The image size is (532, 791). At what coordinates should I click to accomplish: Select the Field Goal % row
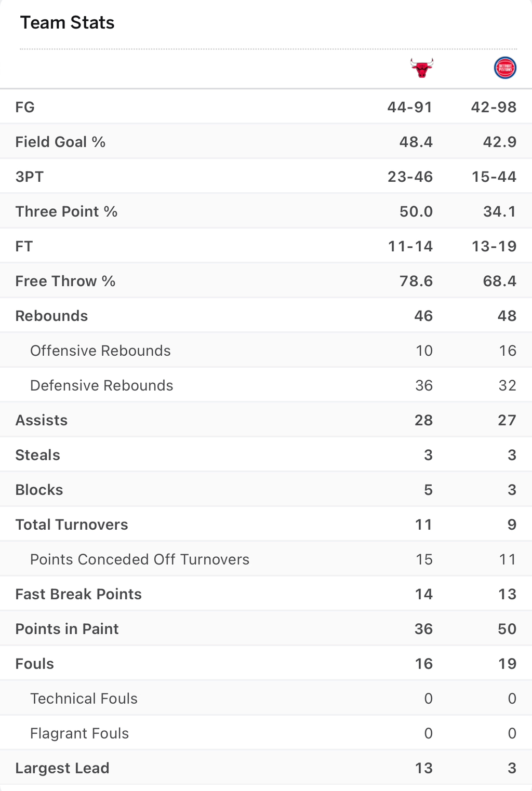266,141
